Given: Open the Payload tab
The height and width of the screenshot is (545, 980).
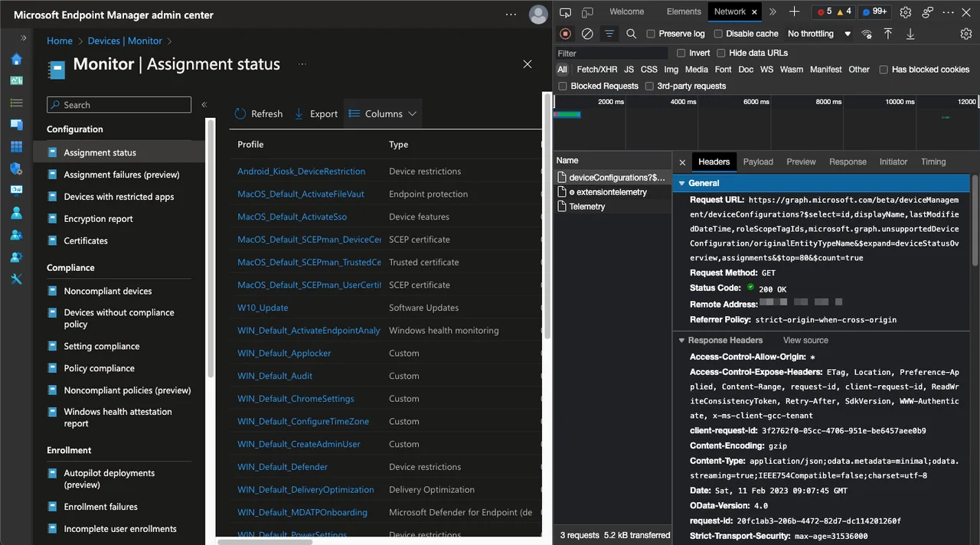Looking at the screenshot, I should point(758,162).
